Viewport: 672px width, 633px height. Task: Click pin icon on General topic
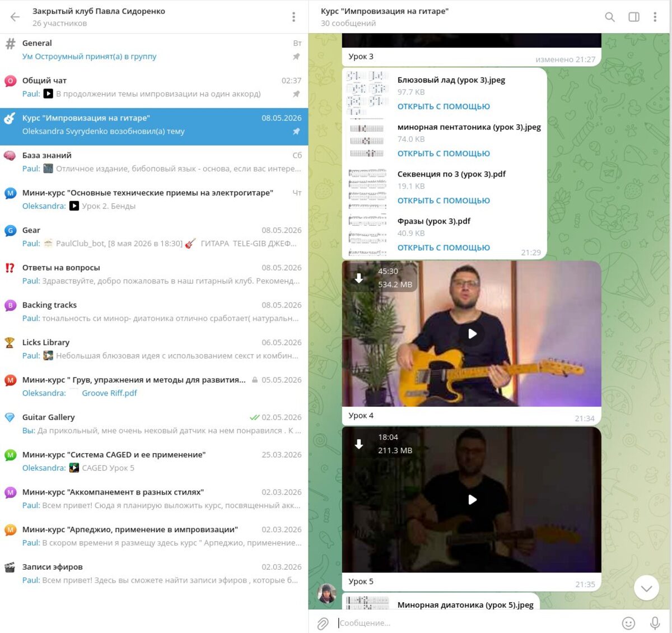296,57
